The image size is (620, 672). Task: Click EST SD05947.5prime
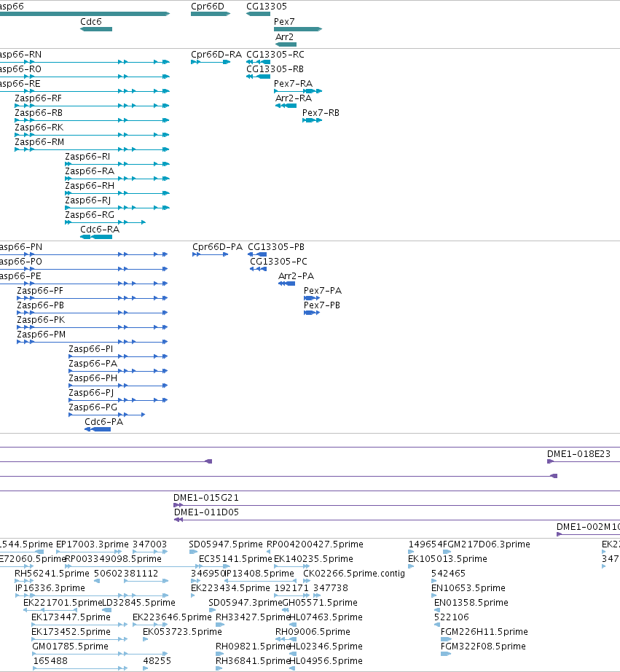click(x=225, y=544)
